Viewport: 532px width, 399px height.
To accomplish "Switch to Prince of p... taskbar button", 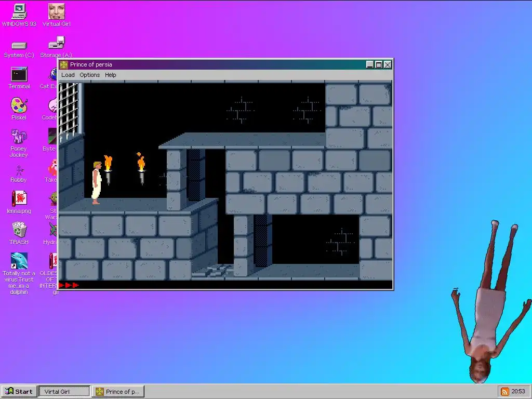I will (118, 391).
